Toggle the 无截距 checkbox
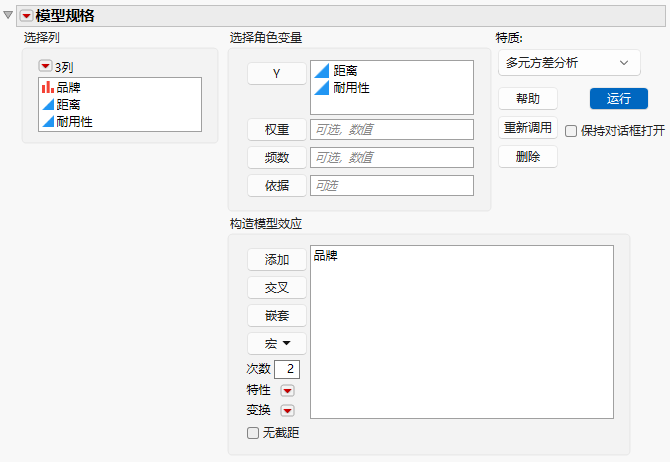 [x=253, y=433]
